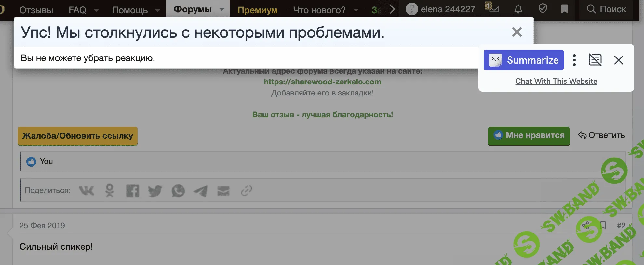
Task: Click the VK share icon
Action: (x=87, y=191)
